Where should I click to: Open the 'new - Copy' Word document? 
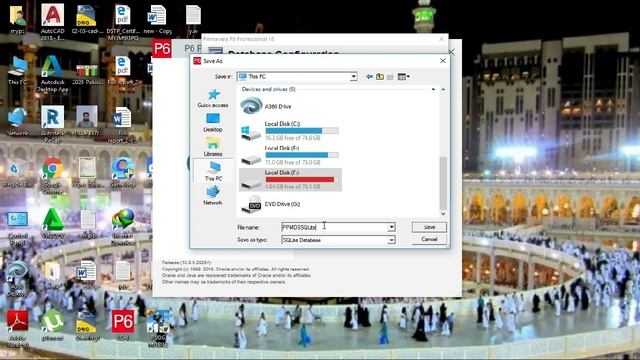pyautogui.click(x=158, y=20)
